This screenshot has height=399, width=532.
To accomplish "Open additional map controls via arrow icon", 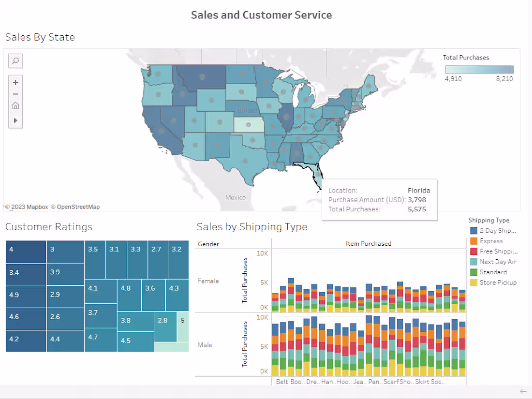I will coord(15,121).
